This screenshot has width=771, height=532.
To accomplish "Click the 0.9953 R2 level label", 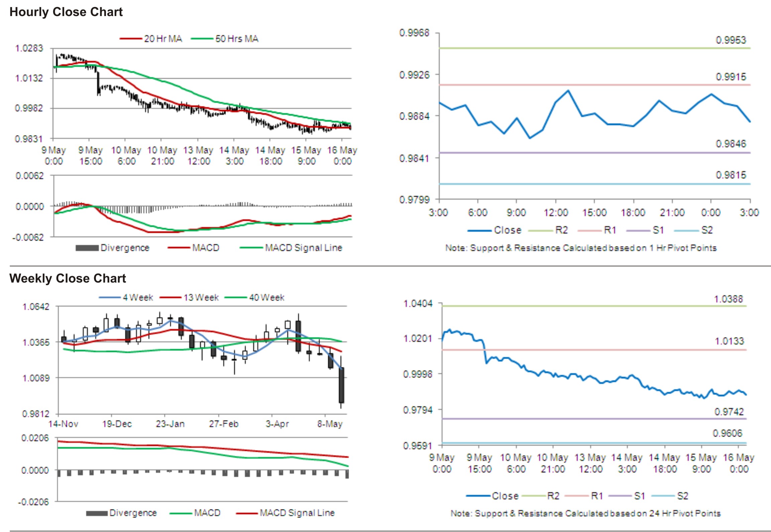I will [x=731, y=40].
